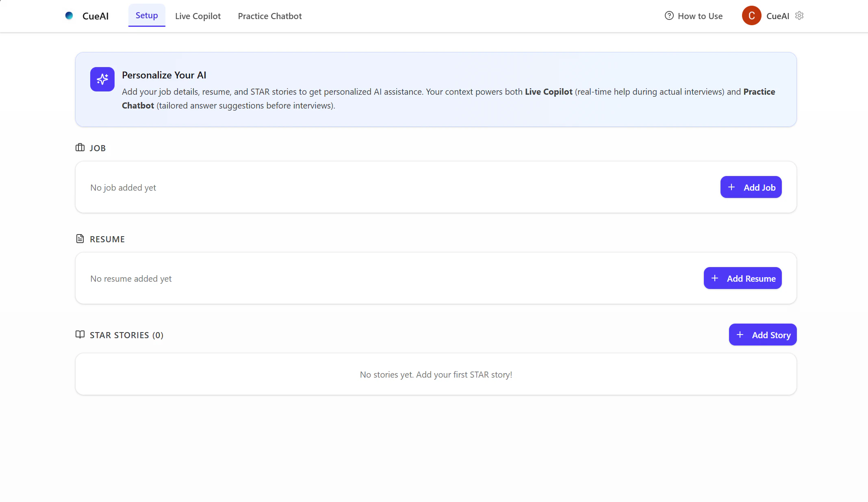Screen dimensions: 868x502
Task: Click the CueAI brand name text
Action: pos(95,16)
